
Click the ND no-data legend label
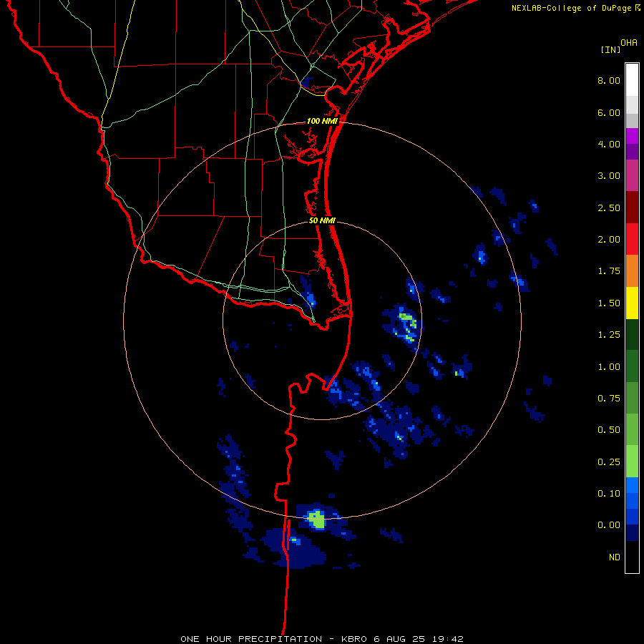615,557
